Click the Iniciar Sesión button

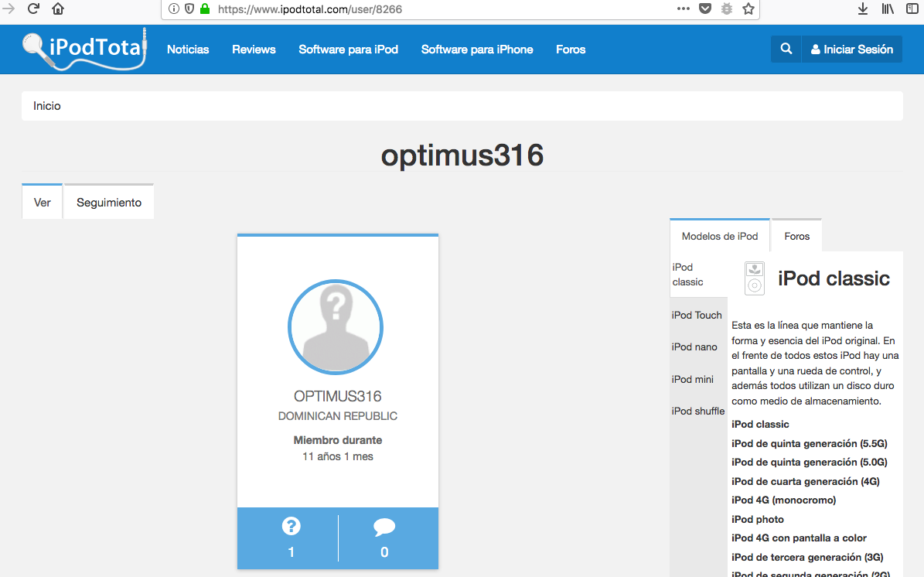(852, 50)
